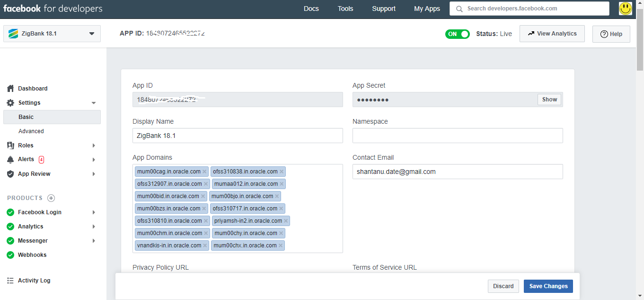Remove mum00bzs.in.oracle.com domain tag
644x300 pixels.
pyautogui.click(x=204, y=209)
